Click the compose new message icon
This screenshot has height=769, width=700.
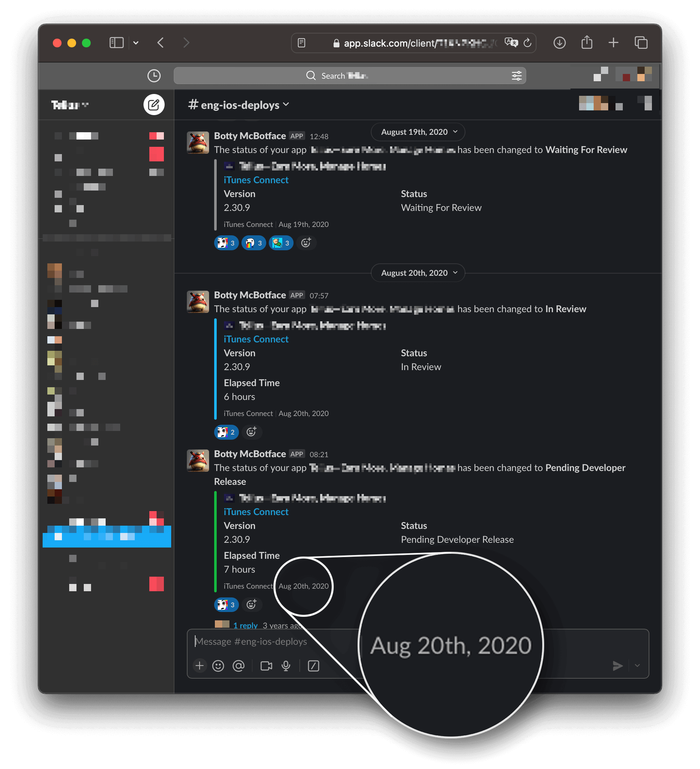(154, 105)
